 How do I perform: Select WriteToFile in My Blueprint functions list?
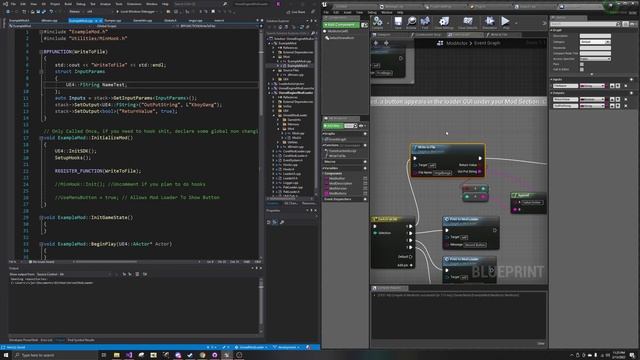337,156
